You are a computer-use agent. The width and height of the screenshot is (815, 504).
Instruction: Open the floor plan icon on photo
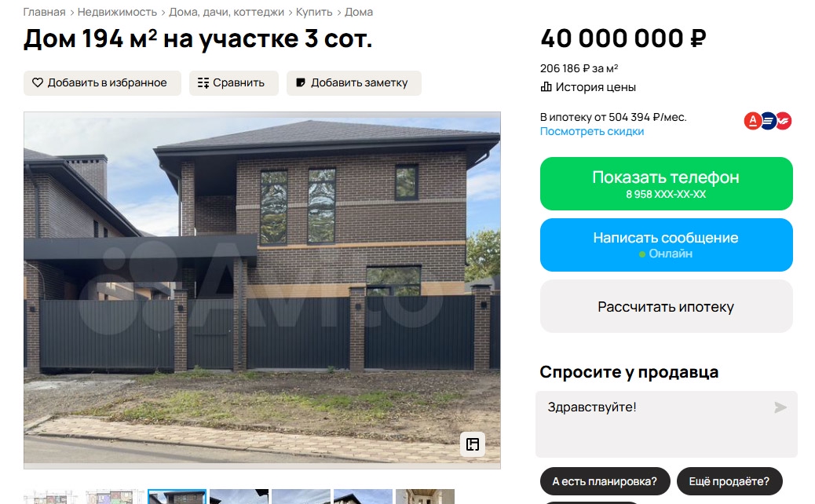(473, 444)
